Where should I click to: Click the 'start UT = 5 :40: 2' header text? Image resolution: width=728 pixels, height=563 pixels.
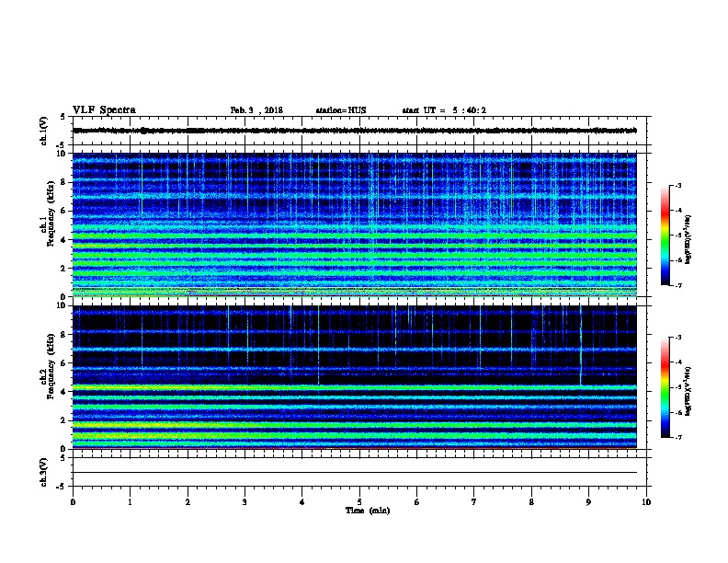click(x=444, y=110)
